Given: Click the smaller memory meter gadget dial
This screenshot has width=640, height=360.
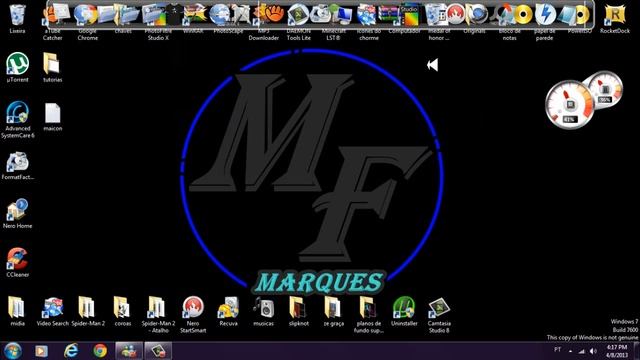Looking at the screenshot, I should tap(606, 90).
